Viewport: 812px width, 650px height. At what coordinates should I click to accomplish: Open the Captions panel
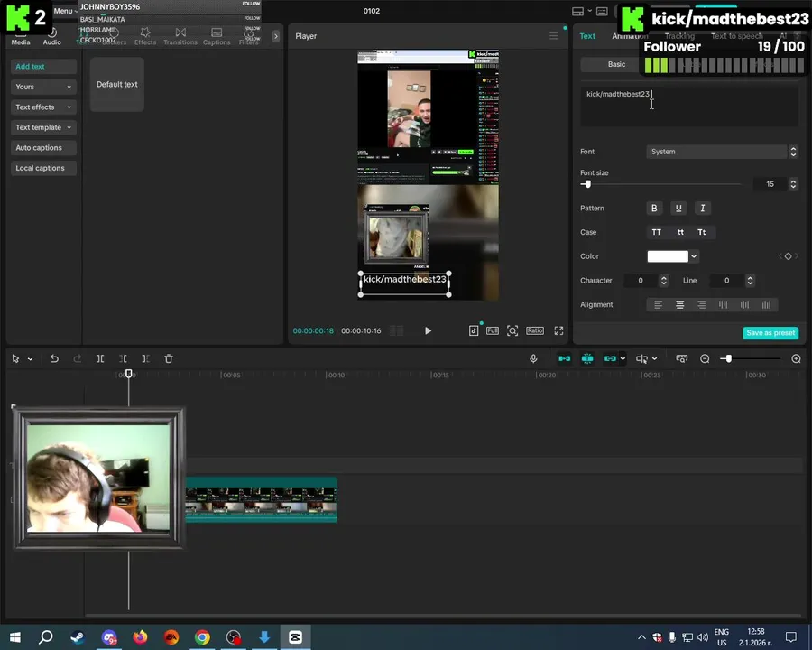(217, 37)
